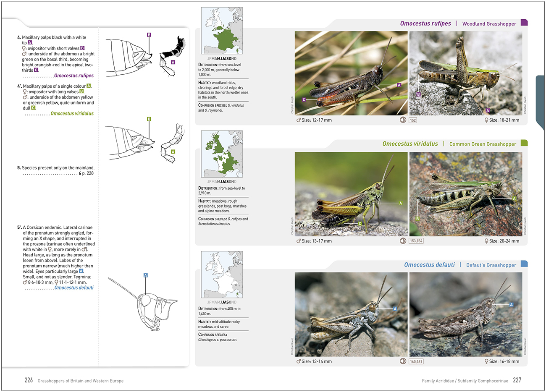546x392 pixels.
Task: Click the sound icon beside track 160,161
Action: (403, 361)
